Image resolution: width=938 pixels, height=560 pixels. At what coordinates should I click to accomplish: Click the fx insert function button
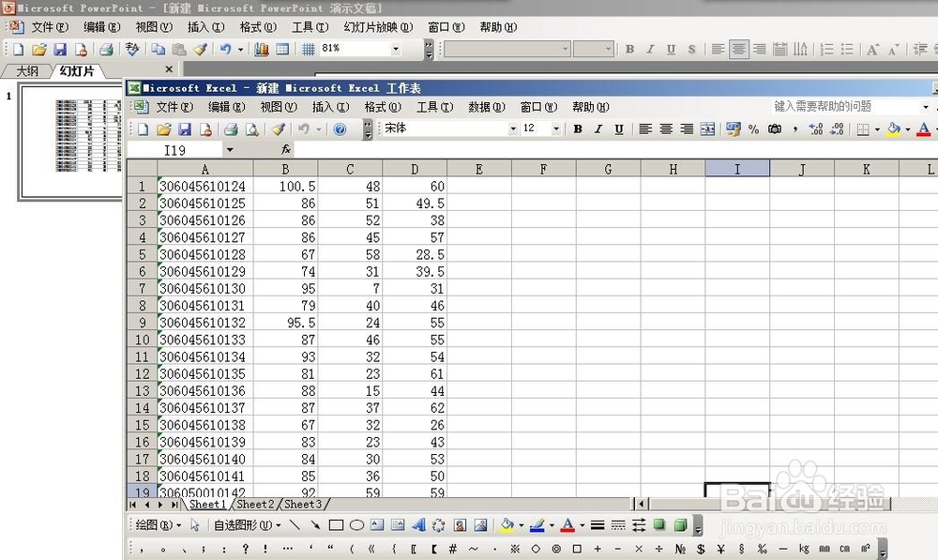[286, 149]
